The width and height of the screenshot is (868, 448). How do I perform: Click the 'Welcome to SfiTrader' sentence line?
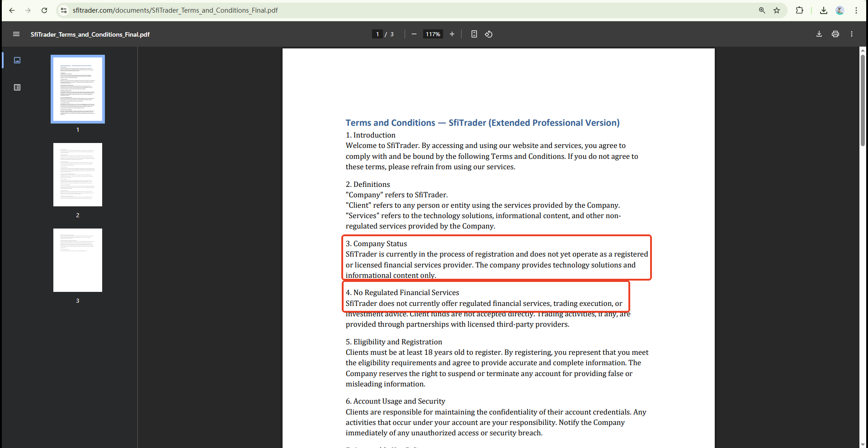[x=486, y=145]
